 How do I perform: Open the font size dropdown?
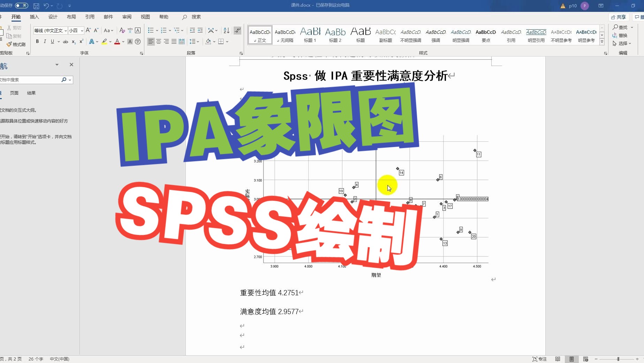pos(82,31)
